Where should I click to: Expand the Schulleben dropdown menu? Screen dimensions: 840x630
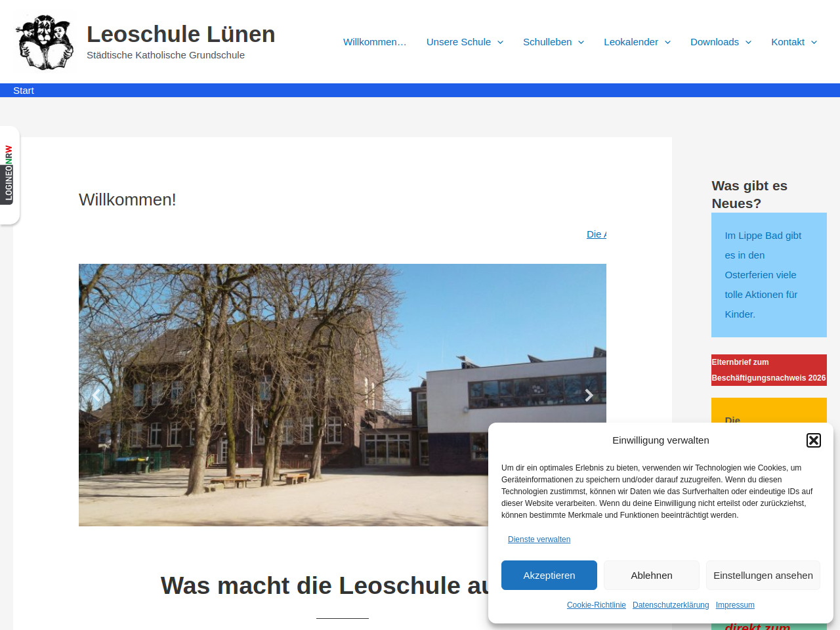click(553, 42)
